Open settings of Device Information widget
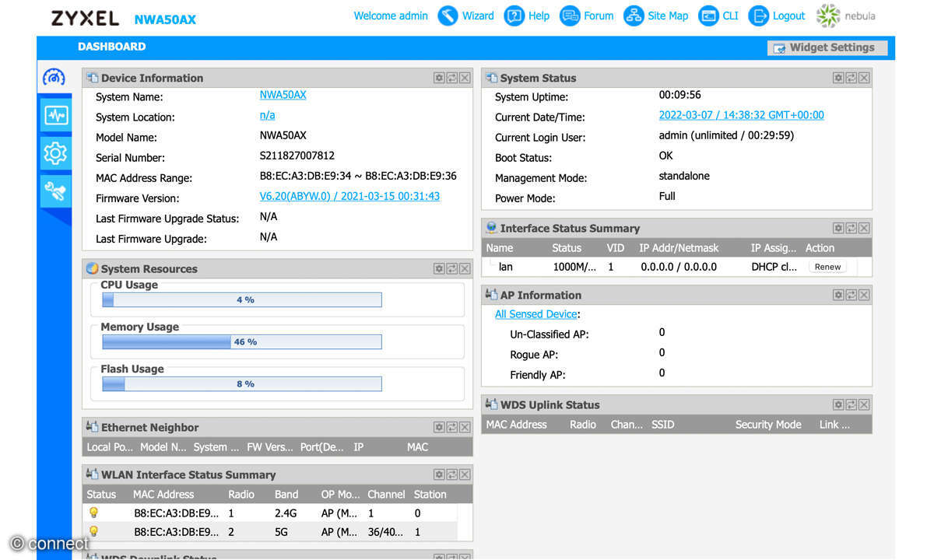This screenshot has width=934, height=560. click(439, 78)
